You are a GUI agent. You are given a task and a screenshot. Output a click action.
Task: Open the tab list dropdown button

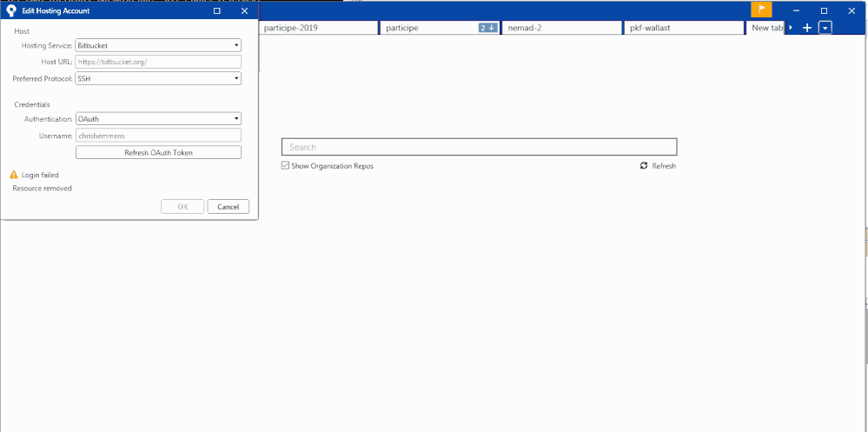pyautogui.click(x=825, y=28)
